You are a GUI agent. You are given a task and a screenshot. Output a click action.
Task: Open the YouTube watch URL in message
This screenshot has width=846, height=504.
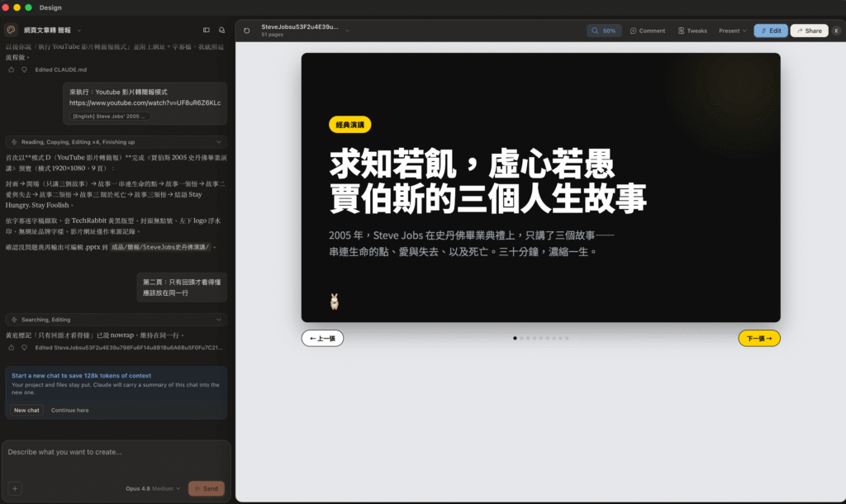click(x=145, y=102)
